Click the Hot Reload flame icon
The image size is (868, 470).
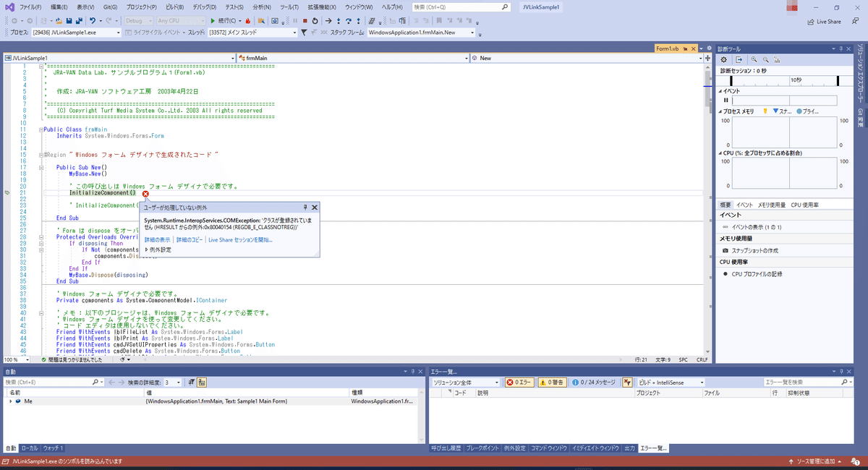click(248, 21)
